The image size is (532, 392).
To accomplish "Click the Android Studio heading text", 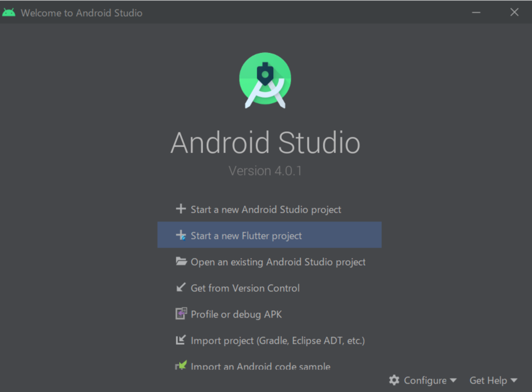I will 265,143.
